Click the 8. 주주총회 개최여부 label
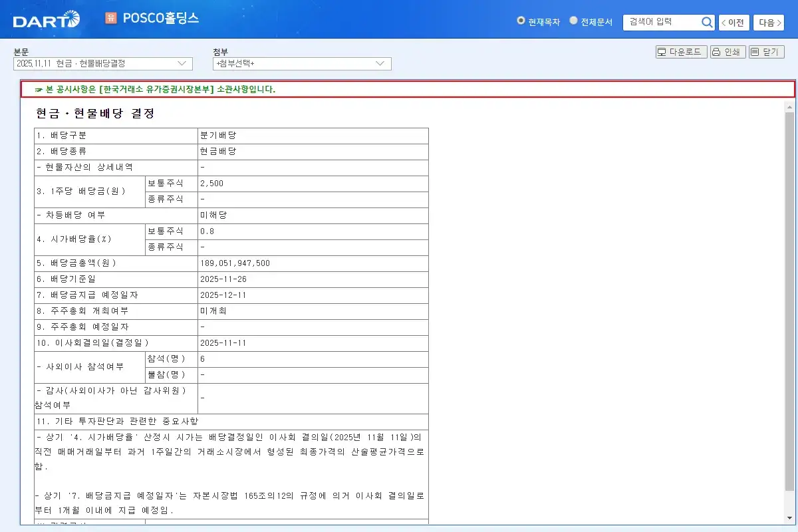The height and width of the screenshot is (532, 798). (x=82, y=311)
